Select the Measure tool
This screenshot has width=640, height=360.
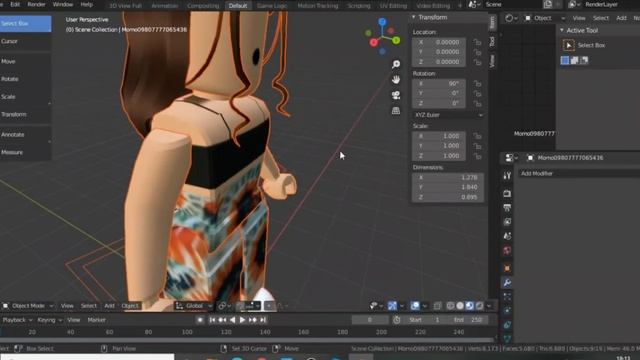coord(25,152)
